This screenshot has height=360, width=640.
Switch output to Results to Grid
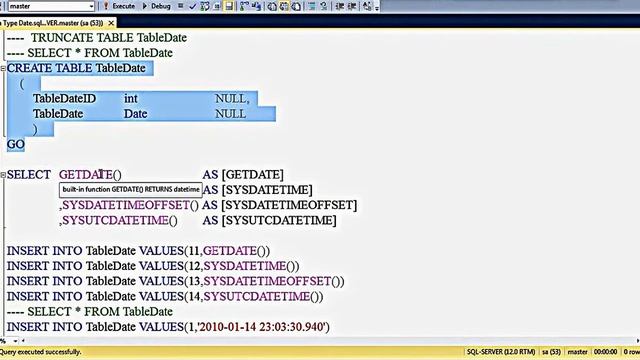(284, 6)
